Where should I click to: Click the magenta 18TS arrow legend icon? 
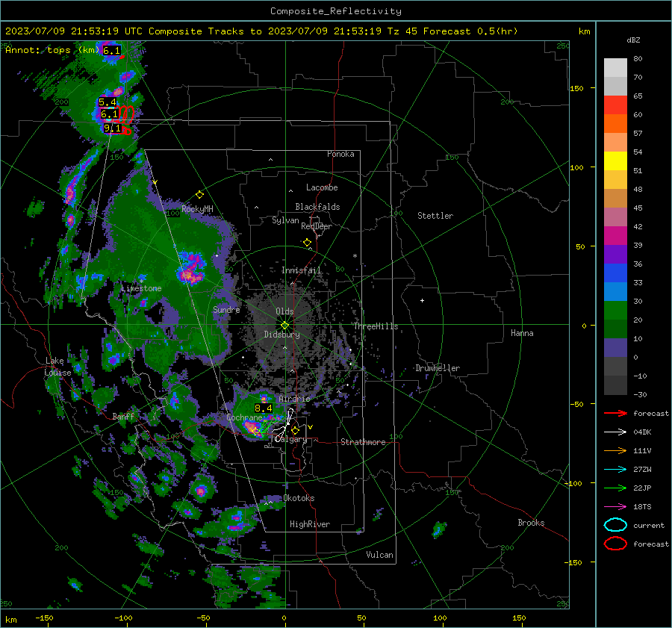click(x=615, y=507)
